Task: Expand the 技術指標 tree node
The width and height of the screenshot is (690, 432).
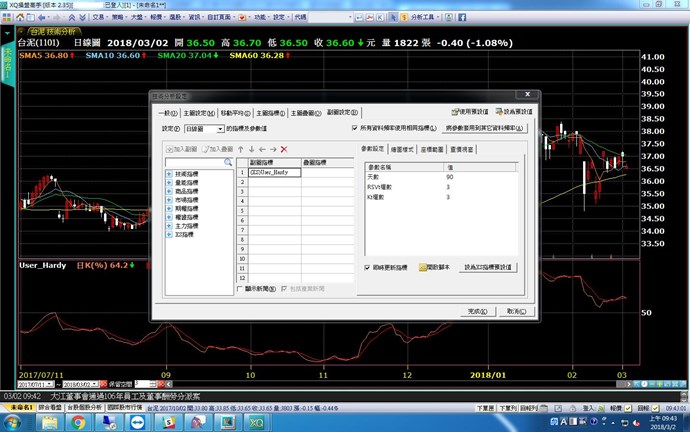Action: (168, 173)
